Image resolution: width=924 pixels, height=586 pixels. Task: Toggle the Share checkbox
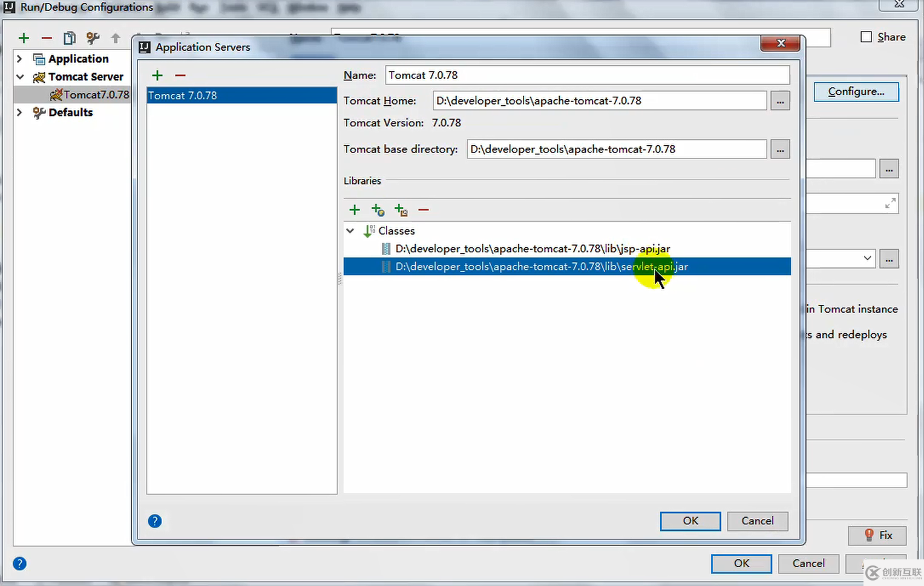[x=867, y=37]
